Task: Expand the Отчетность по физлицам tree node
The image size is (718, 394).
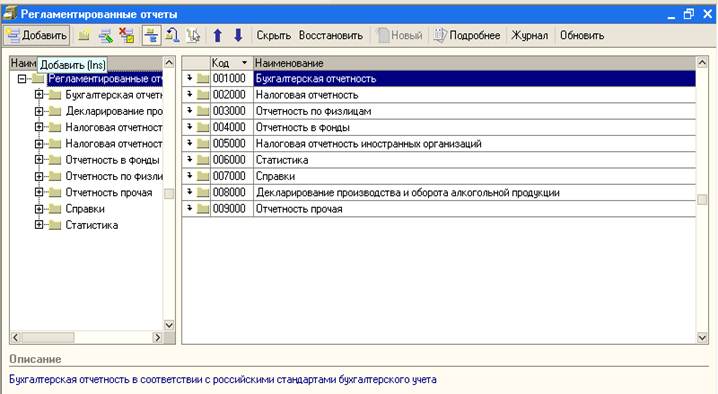Action: pyautogui.click(x=39, y=176)
